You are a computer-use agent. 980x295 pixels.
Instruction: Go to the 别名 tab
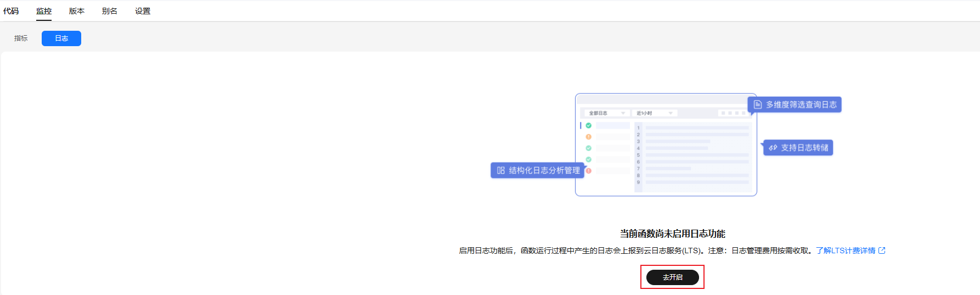coord(110,11)
